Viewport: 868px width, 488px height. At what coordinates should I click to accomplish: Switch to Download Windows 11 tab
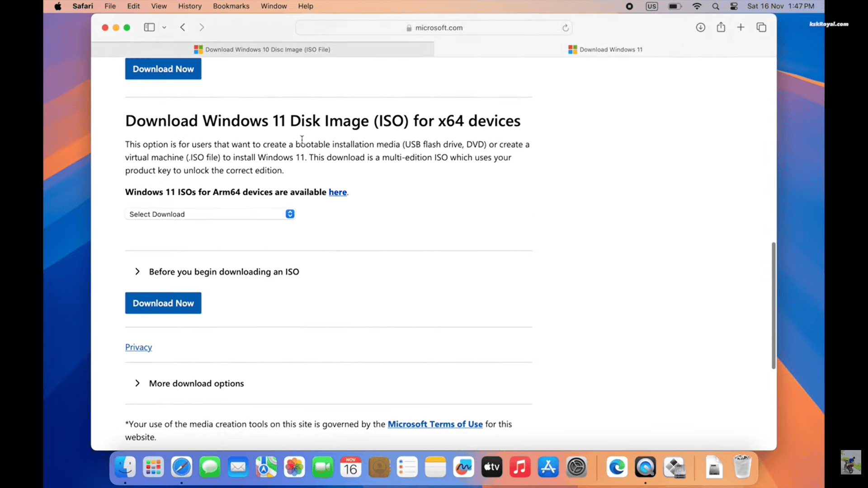(605, 49)
